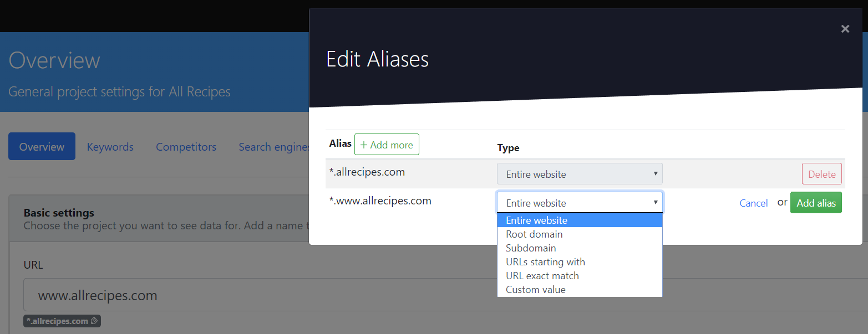The width and height of the screenshot is (868, 334).
Task: Choose 'Entire website' from the type list
Action: coord(580,220)
